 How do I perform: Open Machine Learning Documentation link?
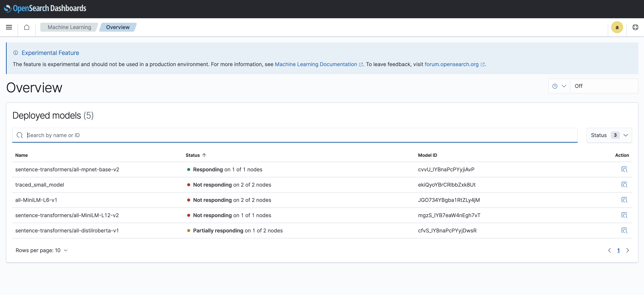tap(318, 64)
